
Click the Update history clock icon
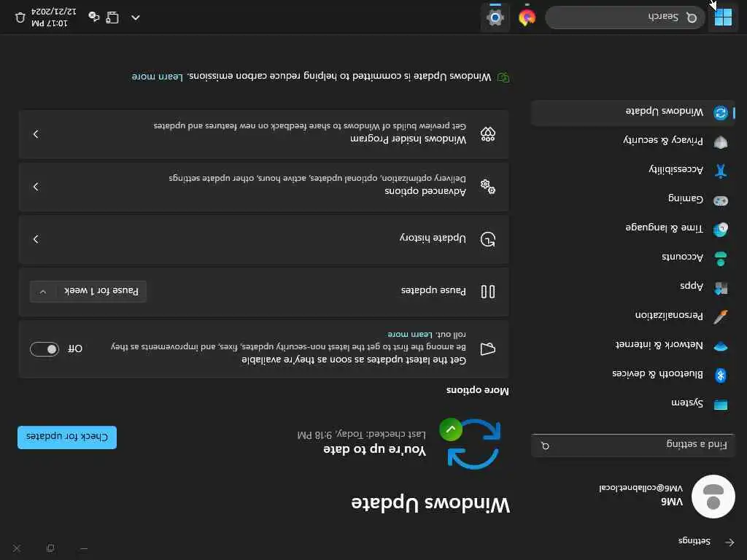point(488,239)
